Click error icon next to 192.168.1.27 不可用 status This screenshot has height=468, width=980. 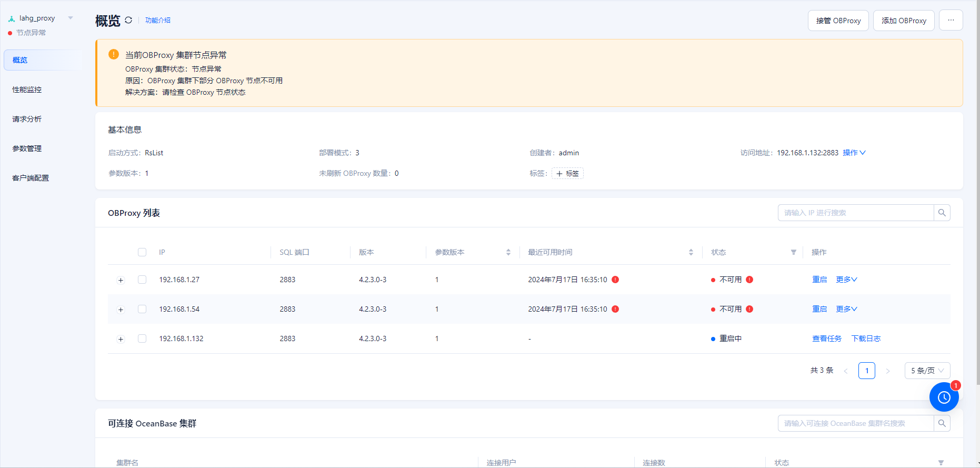[x=749, y=280]
